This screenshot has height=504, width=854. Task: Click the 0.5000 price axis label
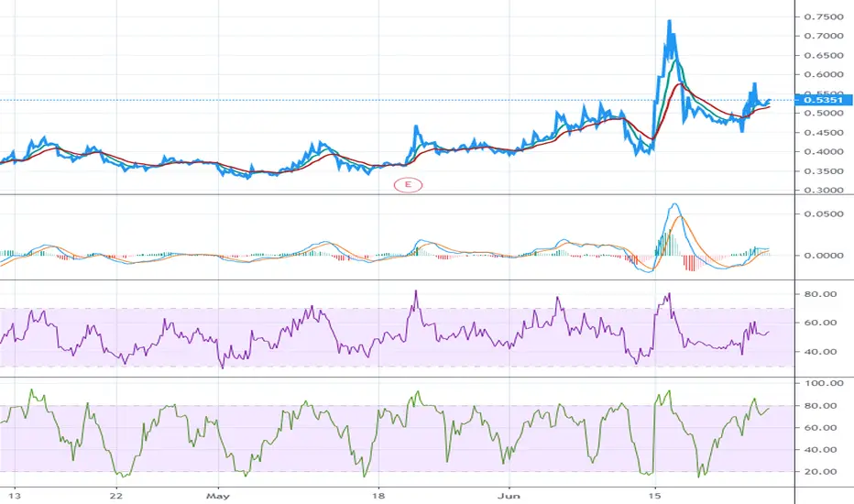(824, 114)
